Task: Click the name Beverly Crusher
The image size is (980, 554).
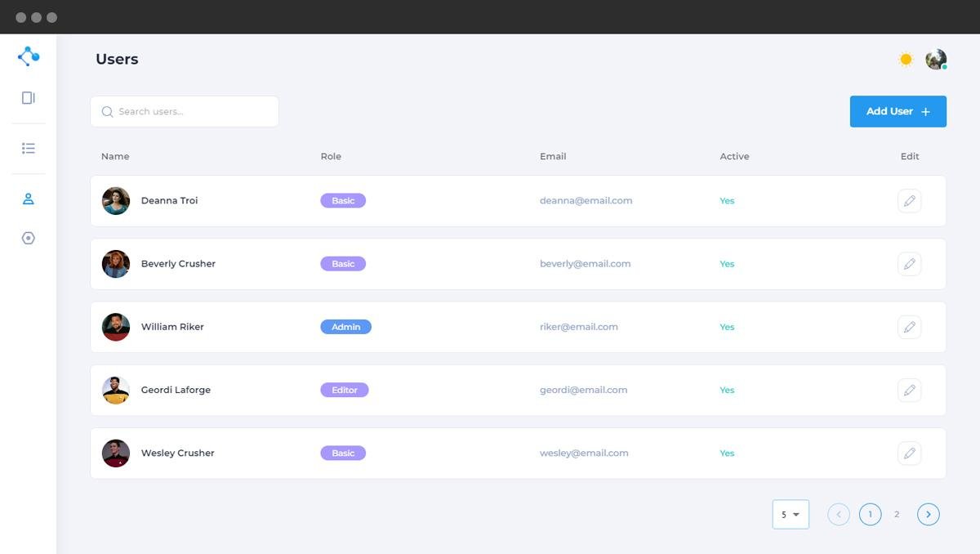Action: [x=178, y=264]
